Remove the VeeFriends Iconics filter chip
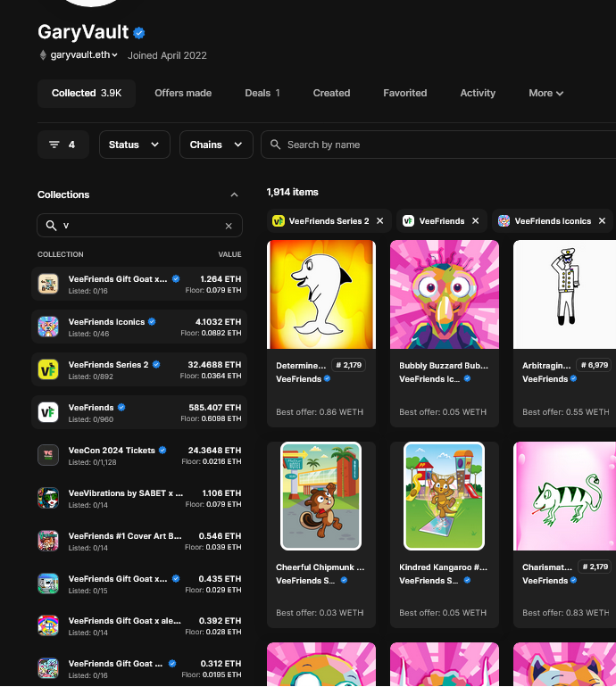The width and height of the screenshot is (616, 687). 602,221
